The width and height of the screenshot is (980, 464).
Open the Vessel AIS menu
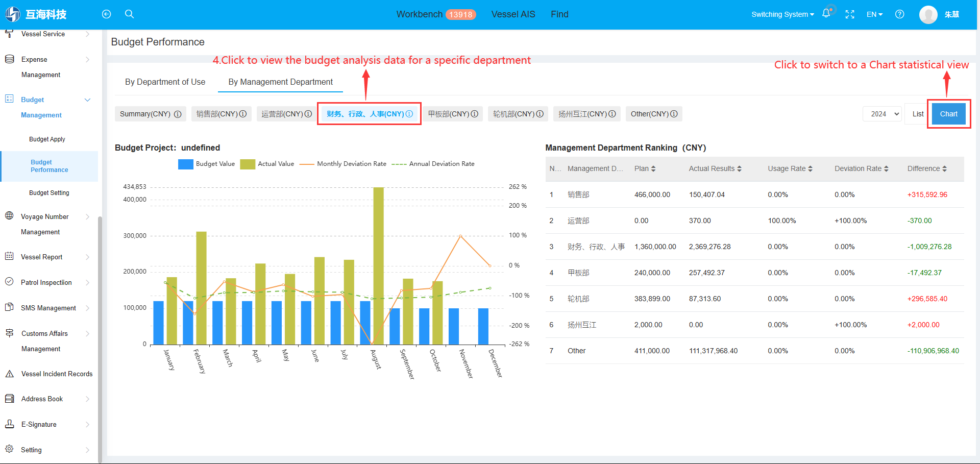(513, 14)
